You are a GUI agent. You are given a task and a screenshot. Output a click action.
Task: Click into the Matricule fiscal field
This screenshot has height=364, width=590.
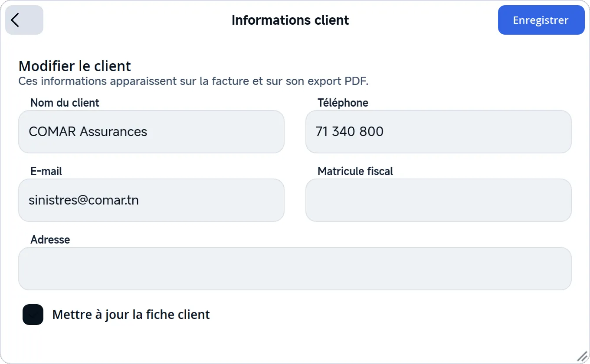click(x=439, y=200)
